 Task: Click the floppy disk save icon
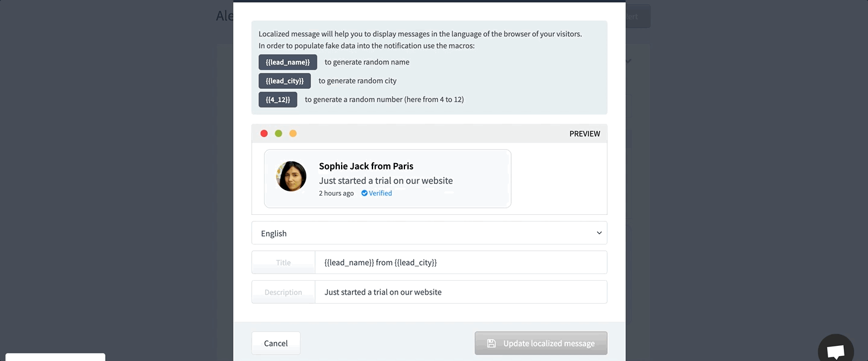pyautogui.click(x=491, y=343)
